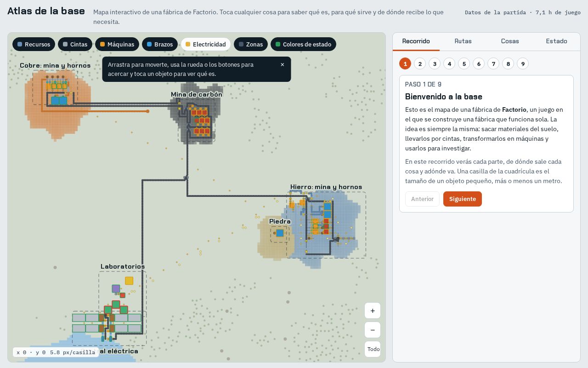Go to tour step 7
The image size is (588, 368).
493,63
